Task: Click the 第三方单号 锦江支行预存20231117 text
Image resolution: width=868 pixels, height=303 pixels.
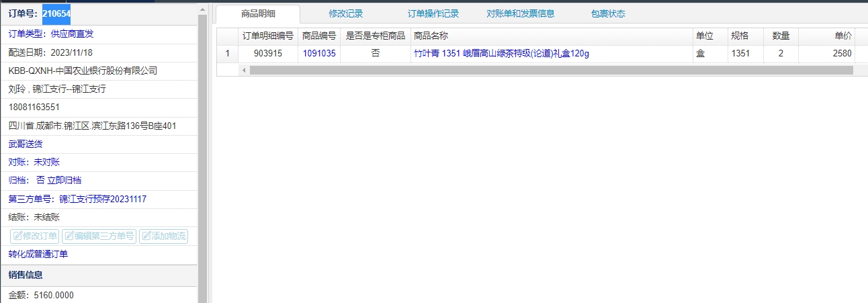Action: point(77,199)
